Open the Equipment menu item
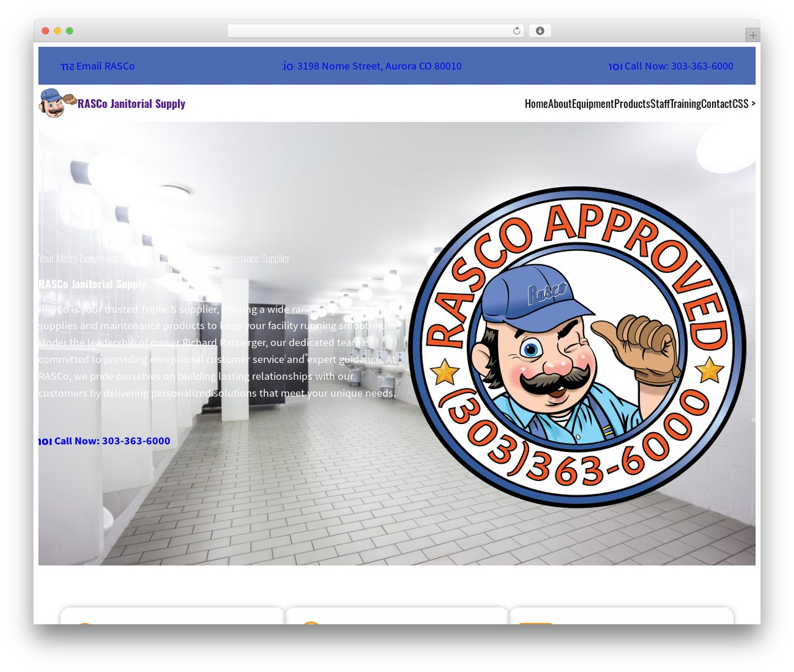Image resolution: width=794 pixels, height=672 pixels. 592,104
